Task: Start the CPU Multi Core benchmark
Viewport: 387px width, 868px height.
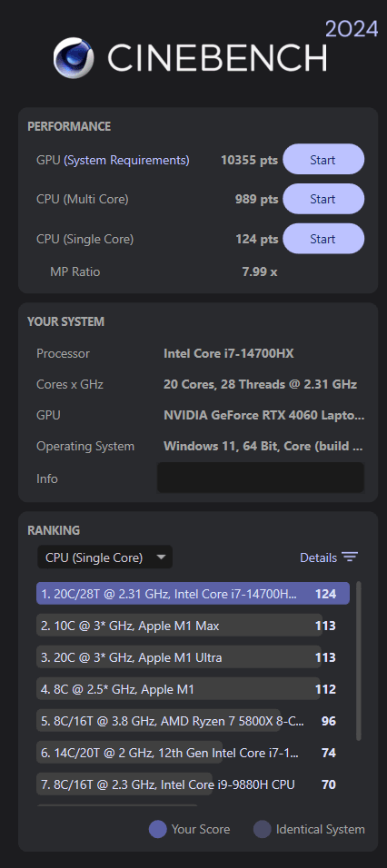Action: pos(323,199)
